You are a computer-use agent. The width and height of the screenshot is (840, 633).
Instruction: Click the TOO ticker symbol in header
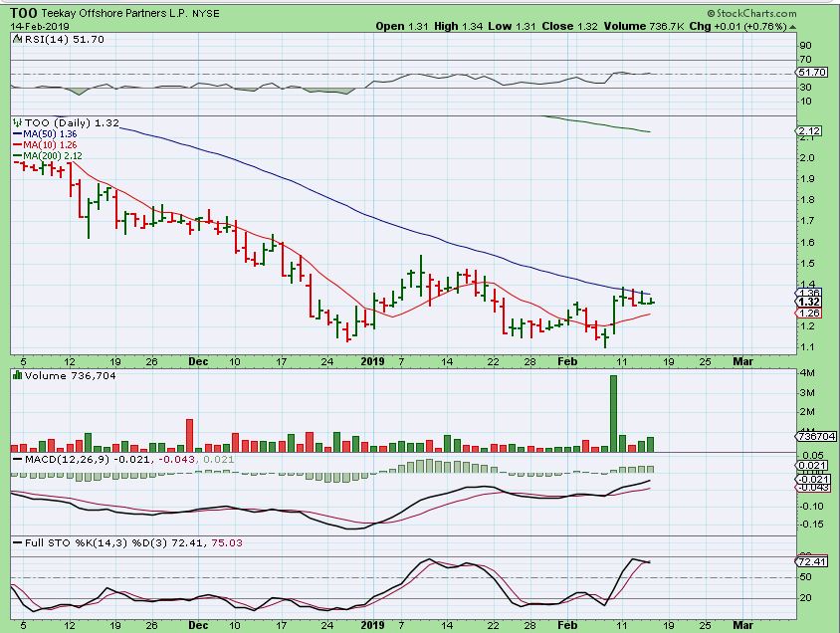coord(24,13)
